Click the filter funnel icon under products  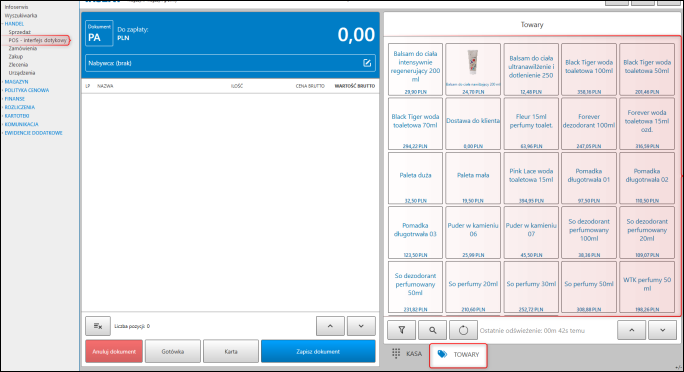401,330
